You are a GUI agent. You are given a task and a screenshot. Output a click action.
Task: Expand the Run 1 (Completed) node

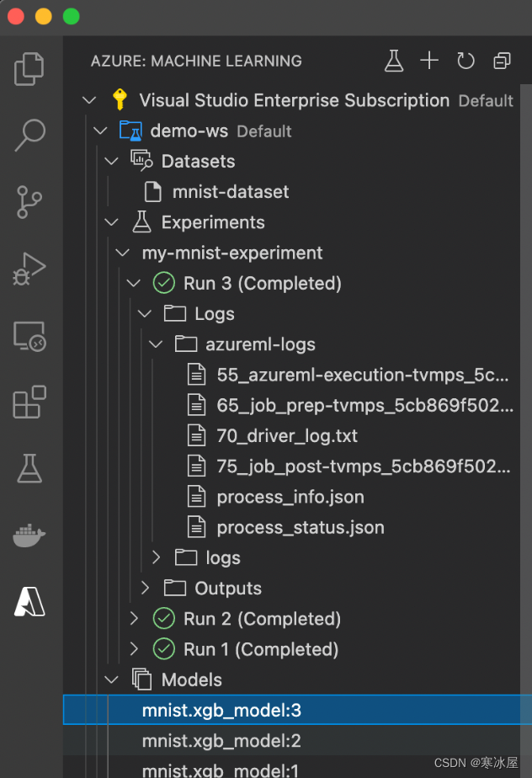click(x=134, y=649)
